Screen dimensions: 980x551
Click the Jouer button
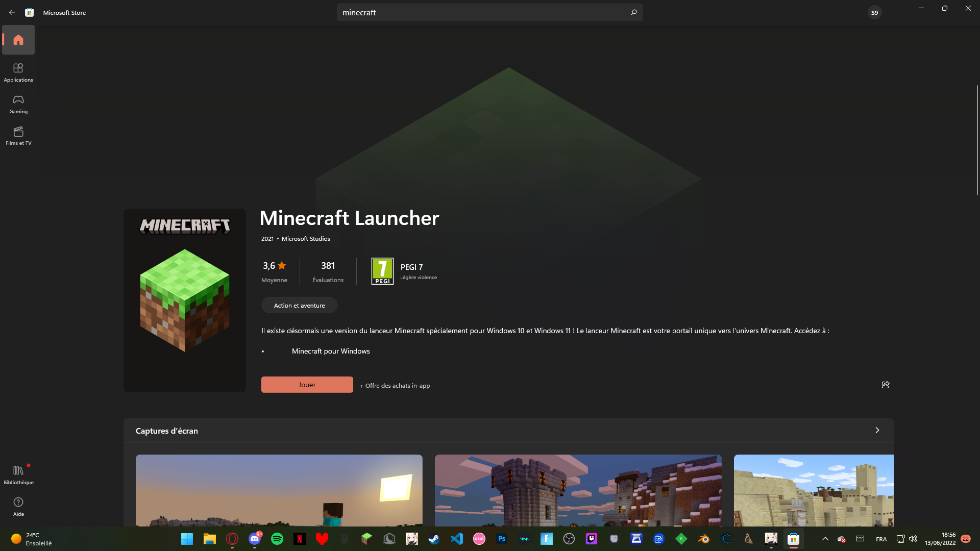coord(307,385)
